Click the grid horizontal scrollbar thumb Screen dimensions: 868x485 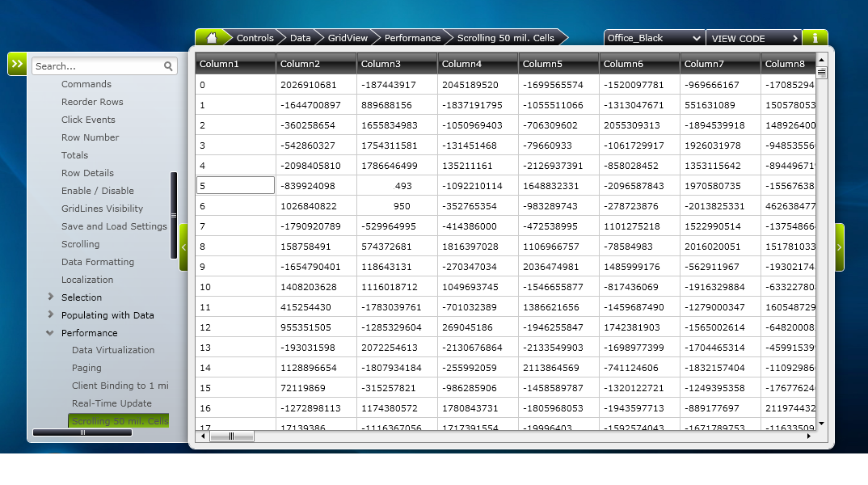pyautogui.click(x=232, y=436)
